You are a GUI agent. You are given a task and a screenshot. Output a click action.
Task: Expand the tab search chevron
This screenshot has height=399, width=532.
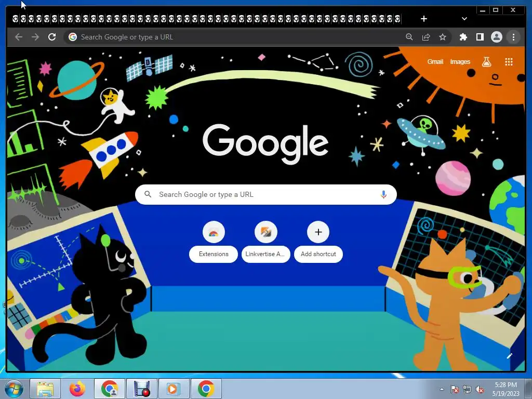click(464, 19)
